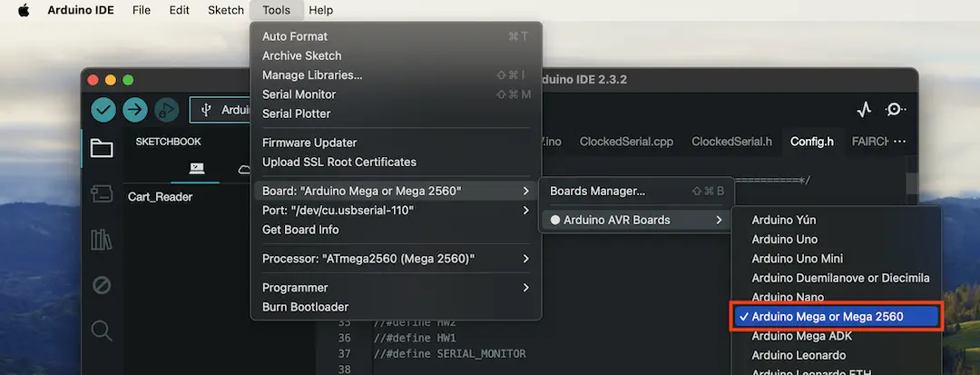Click the Upload arrow button

135,110
